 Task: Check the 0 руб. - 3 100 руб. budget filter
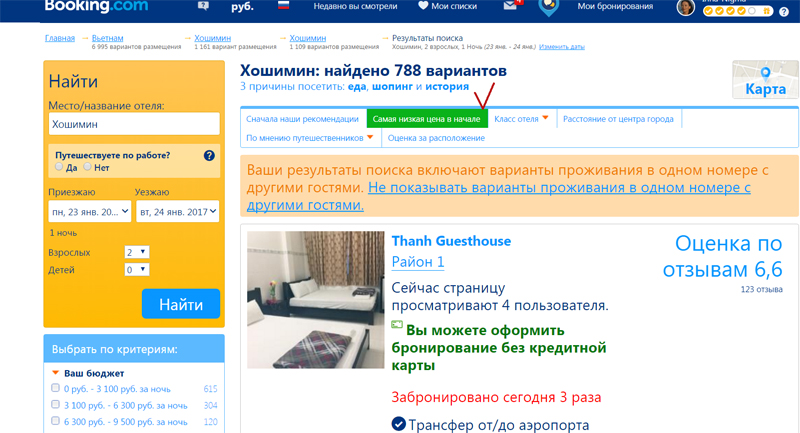tap(56, 388)
